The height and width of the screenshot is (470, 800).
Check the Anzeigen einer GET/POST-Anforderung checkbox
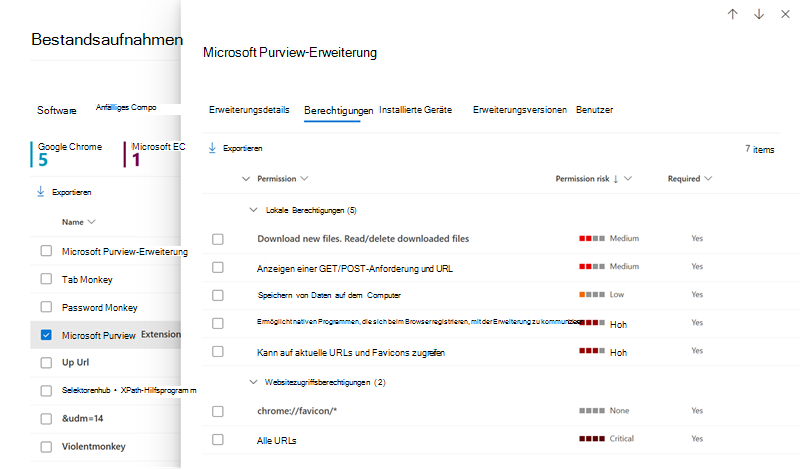(218, 267)
